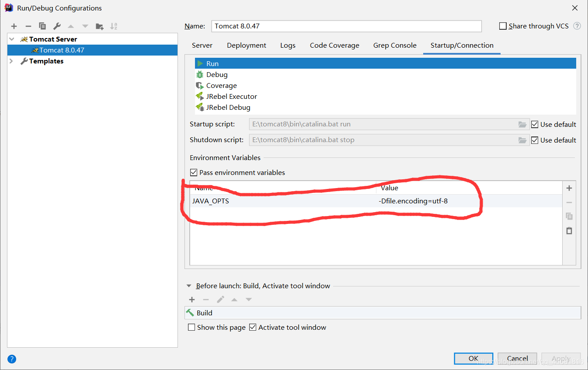The height and width of the screenshot is (370, 588).
Task: Add before launch task plus icon
Action: 192,300
